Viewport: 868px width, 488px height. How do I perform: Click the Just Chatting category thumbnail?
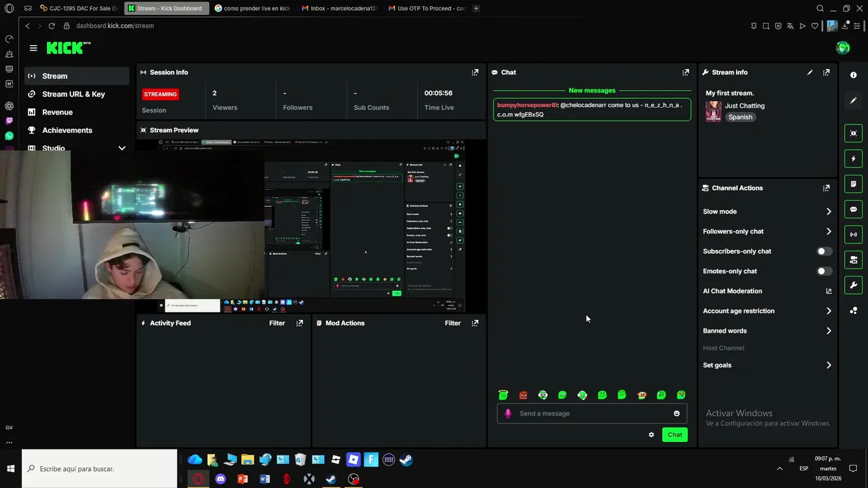coord(713,111)
